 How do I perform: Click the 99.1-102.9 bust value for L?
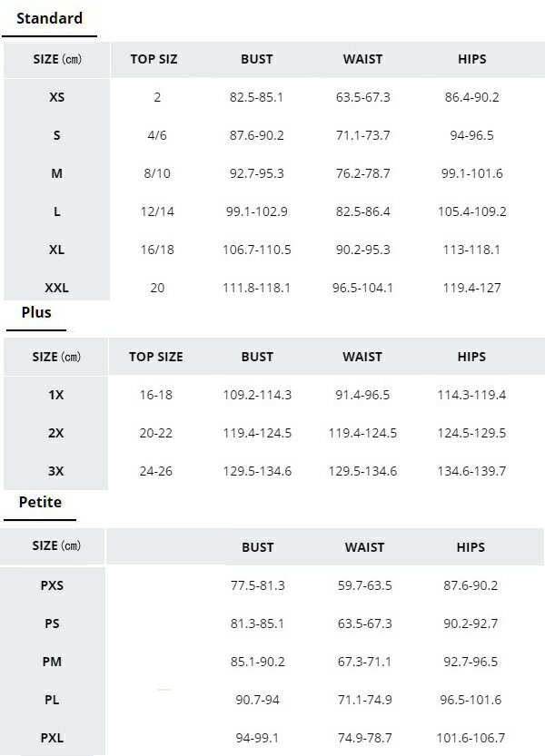tap(257, 211)
